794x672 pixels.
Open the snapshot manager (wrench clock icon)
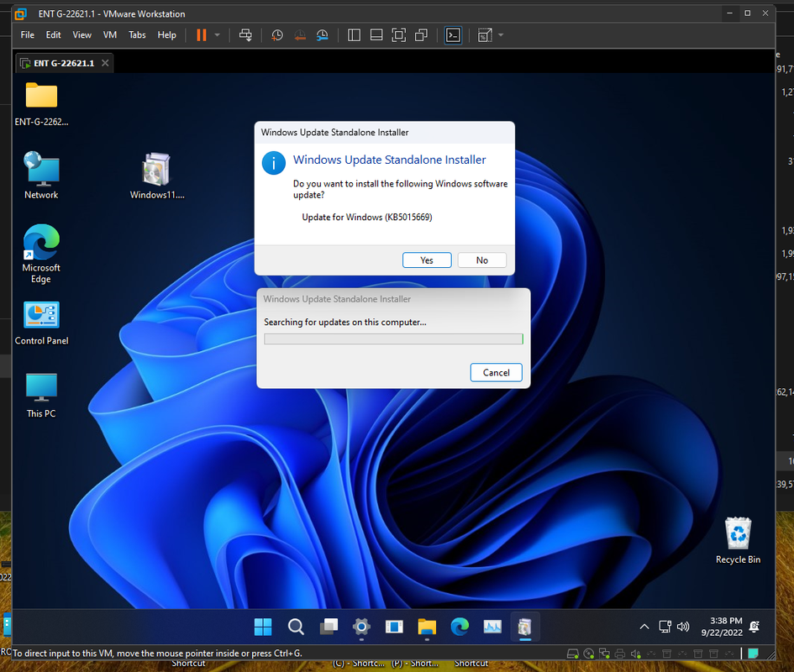pos(322,35)
